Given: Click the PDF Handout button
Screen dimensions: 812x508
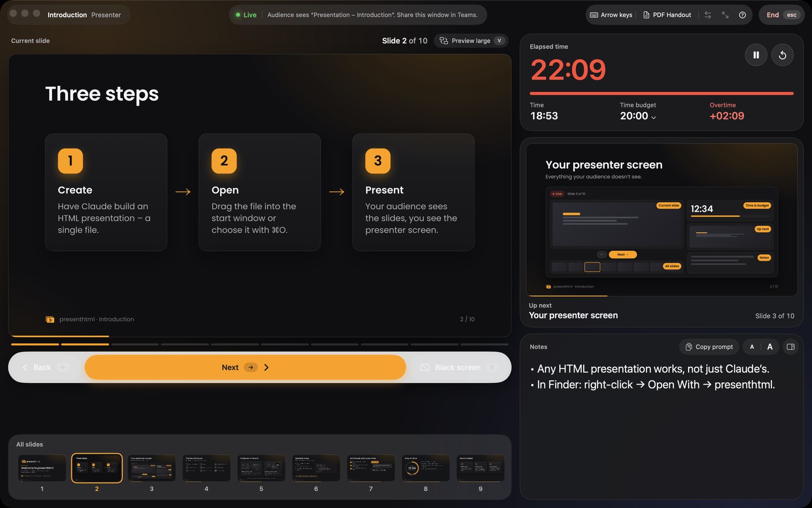Looking at the screenshot, I should point(667,15).
